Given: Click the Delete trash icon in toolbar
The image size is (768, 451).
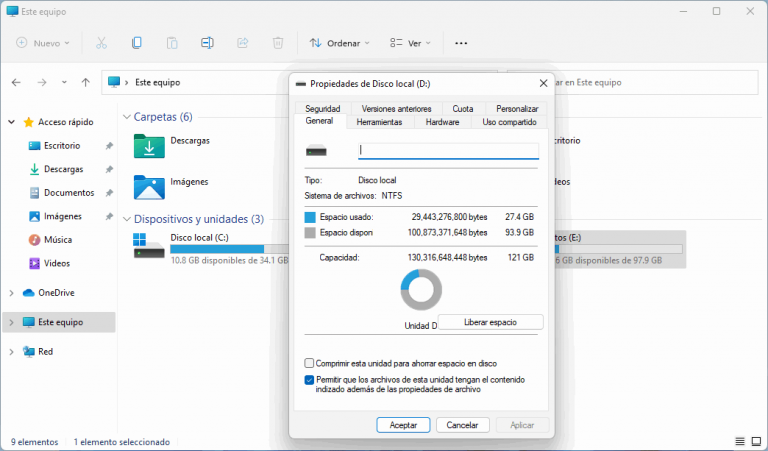Looking at the screenshot, I should (x=278, y=43).
